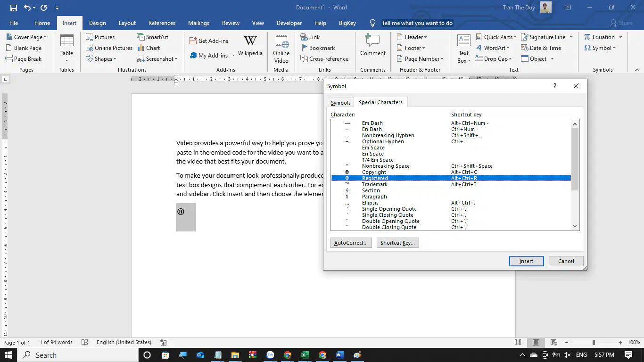Open Get Add-ins store
The width and height of the screenshot is (644, 362).
[209, 41]
